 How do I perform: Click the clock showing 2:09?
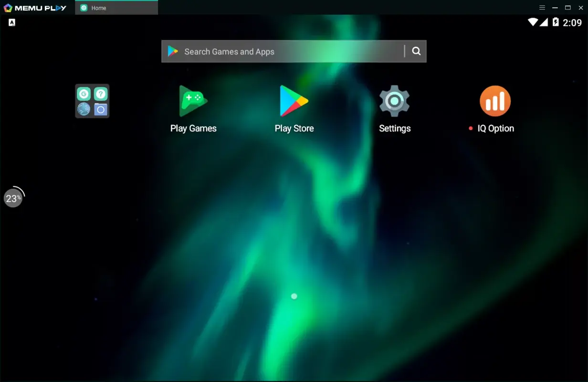click(571, 22)
